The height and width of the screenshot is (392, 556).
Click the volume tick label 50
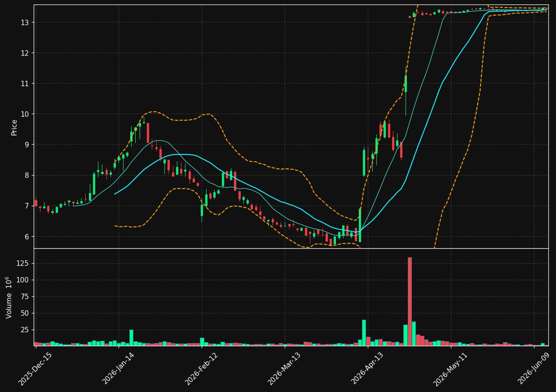click(25, 313)
